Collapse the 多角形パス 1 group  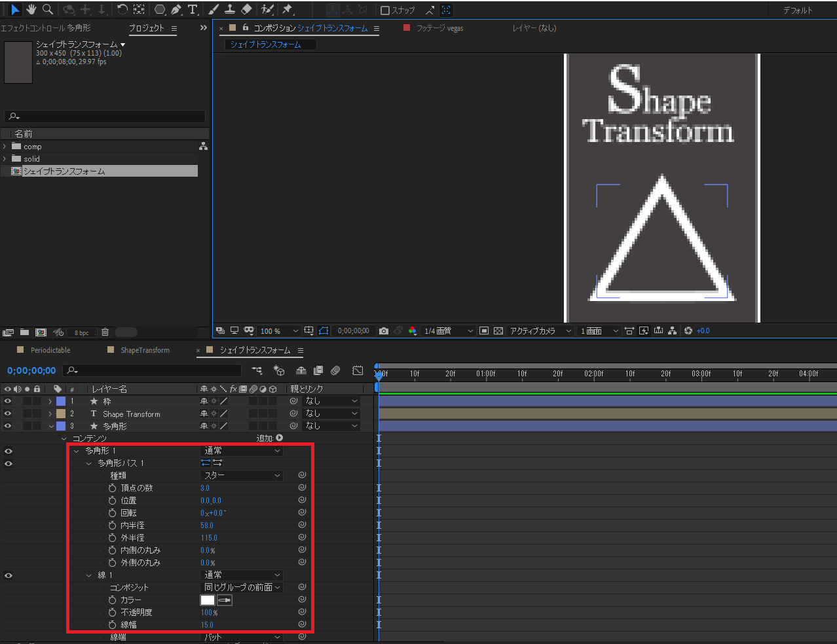pos(89,463)
